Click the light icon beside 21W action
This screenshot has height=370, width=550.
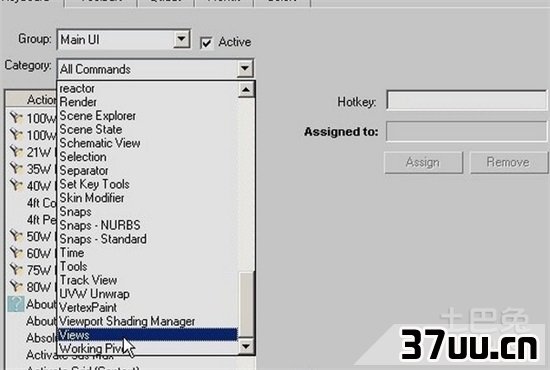[16, 151]
